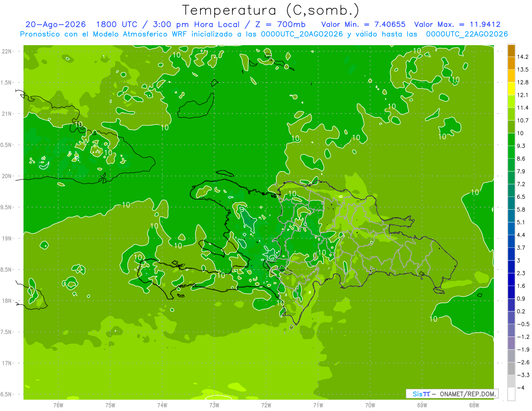Viewport: 532px width, 411px height.
Task: Click the 5.8 colorbar label
Action: pos(521,210)
